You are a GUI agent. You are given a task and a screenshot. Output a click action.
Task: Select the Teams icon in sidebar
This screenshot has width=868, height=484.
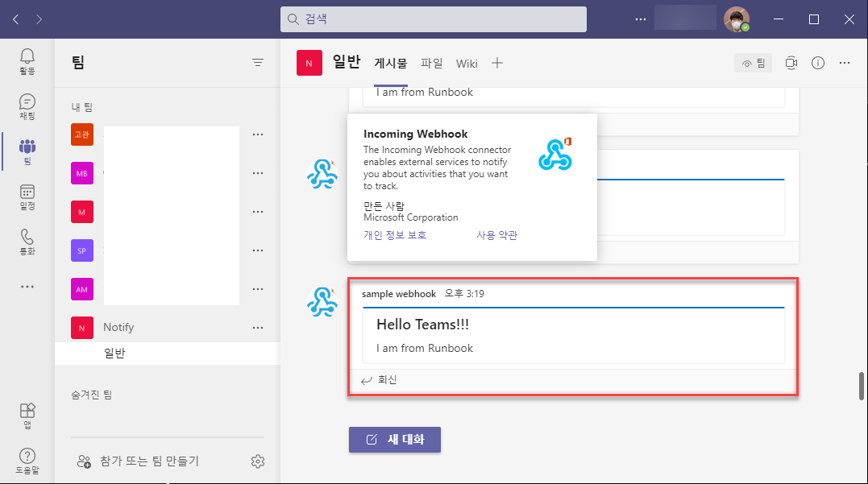point(27,151)
